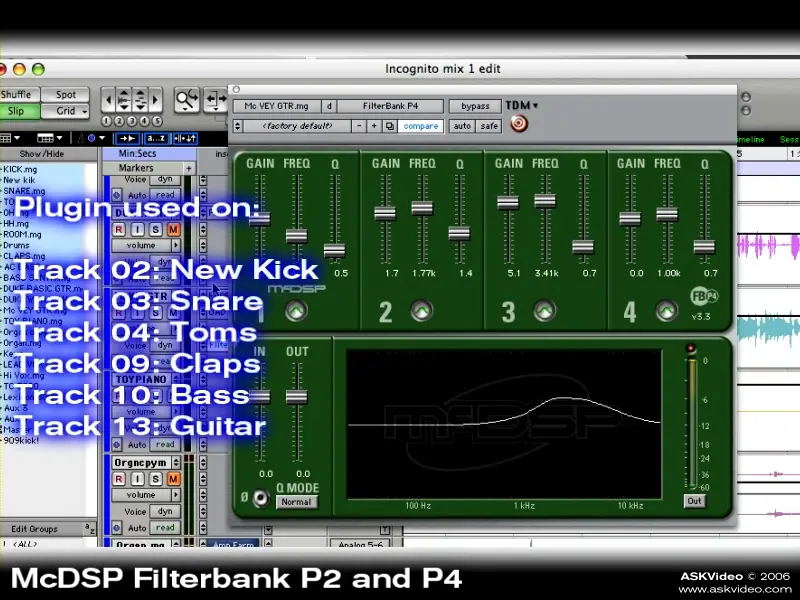Recall zoom preset 1
The width and height of the screenshot is (800, 600).
pyautogui.click(x=106, y=121)
